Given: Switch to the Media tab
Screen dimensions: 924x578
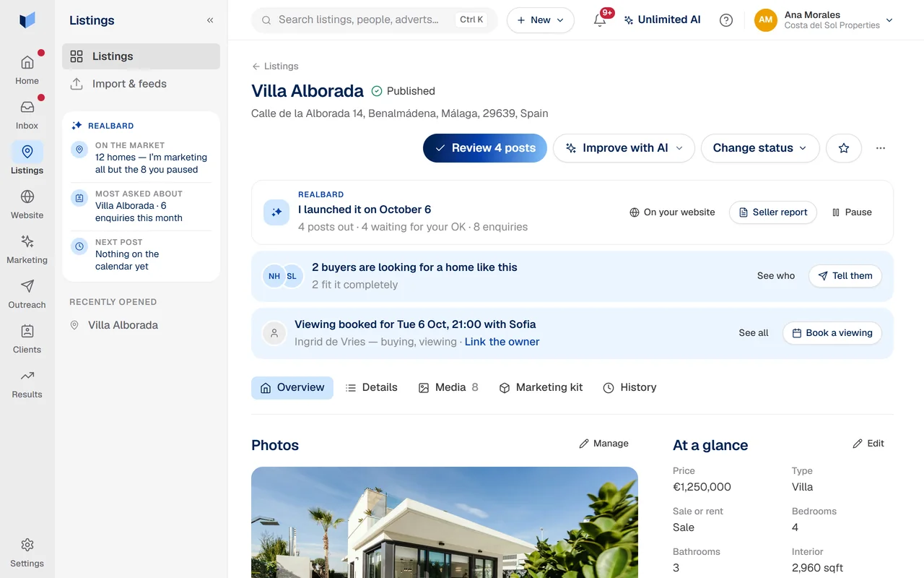Looking at the screenshot, I should pyautogui.click(x=448, y=388).
